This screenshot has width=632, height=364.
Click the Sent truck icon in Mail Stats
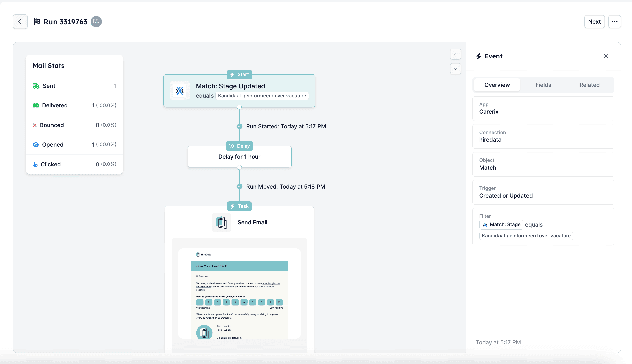(36, 86)
